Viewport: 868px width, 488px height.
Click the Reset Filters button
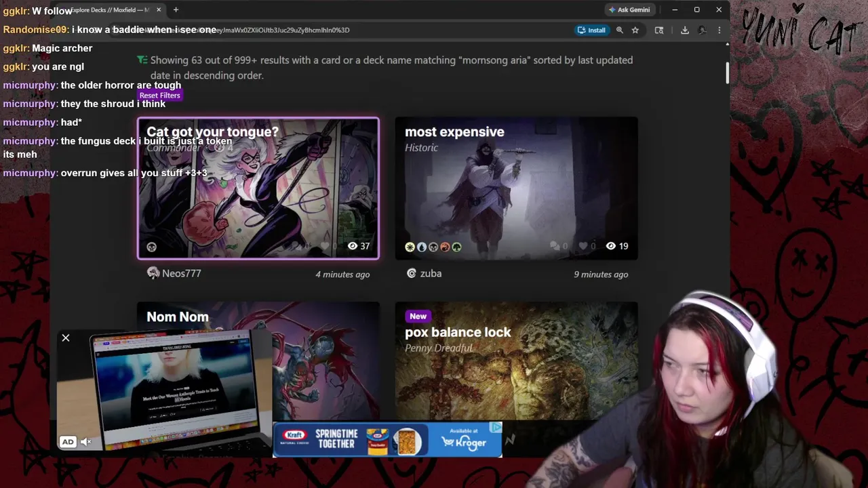pos(160,96)
